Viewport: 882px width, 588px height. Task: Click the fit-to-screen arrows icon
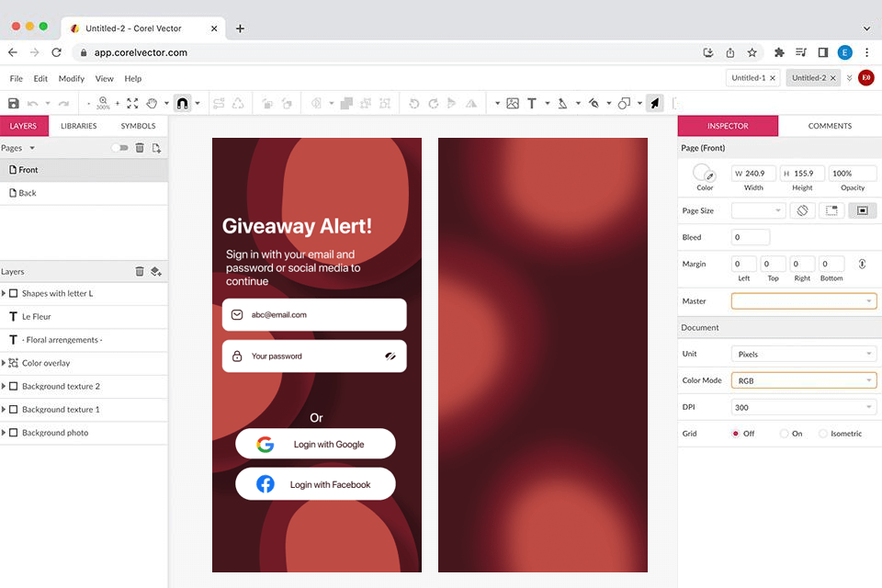(132, 104)
